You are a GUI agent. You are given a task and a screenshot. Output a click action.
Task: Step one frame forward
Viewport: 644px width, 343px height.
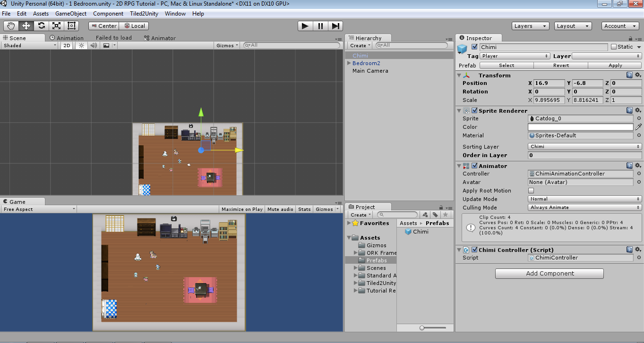tap(335, 26)
